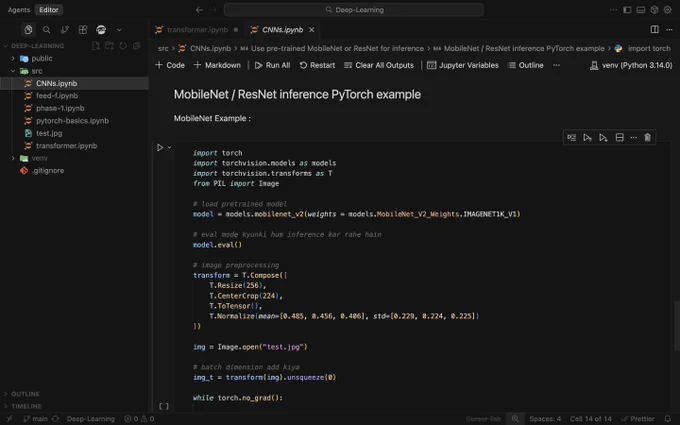
Task: Go back with the left arrow
Action: coord(199,10)
